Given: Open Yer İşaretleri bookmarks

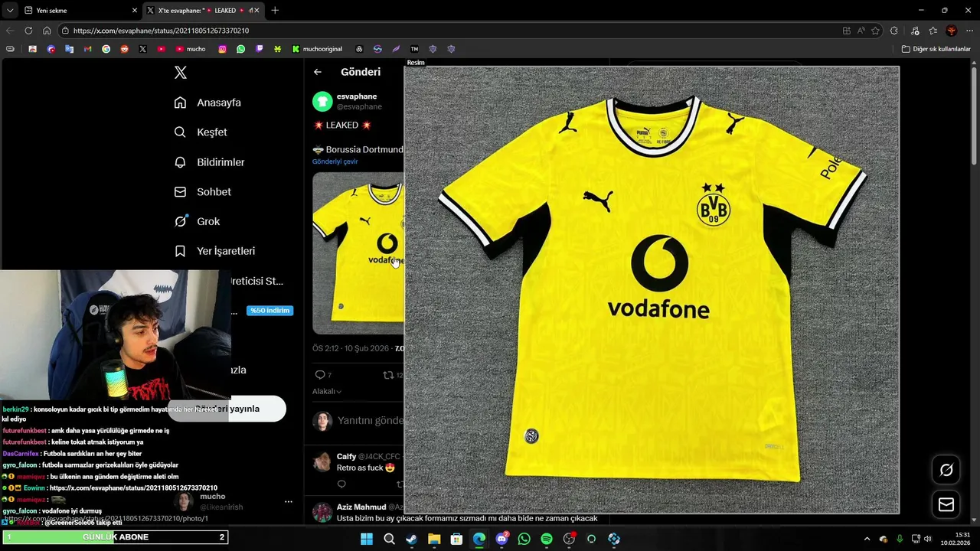Looking at the screenshot, I should click(214, 251).
